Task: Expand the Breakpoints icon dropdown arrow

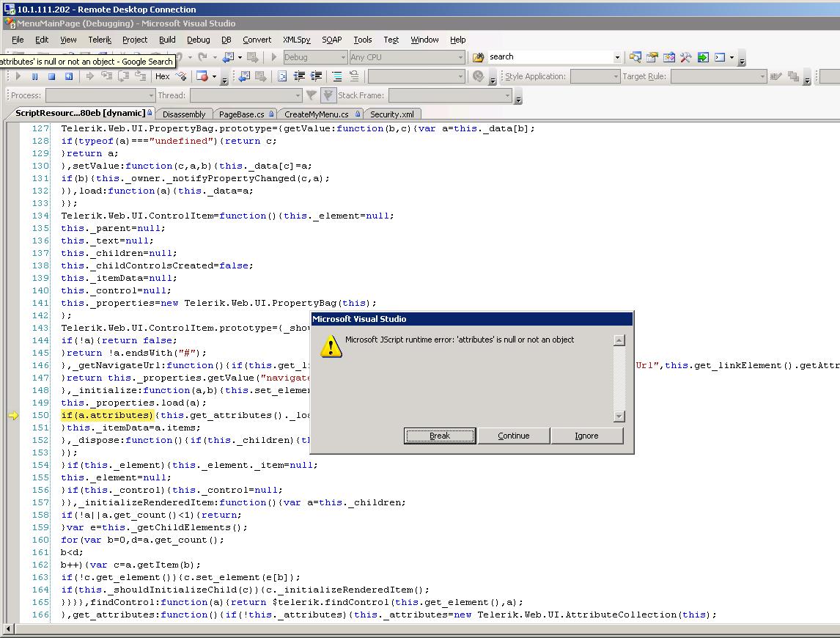Action: (x=214, y=77)
